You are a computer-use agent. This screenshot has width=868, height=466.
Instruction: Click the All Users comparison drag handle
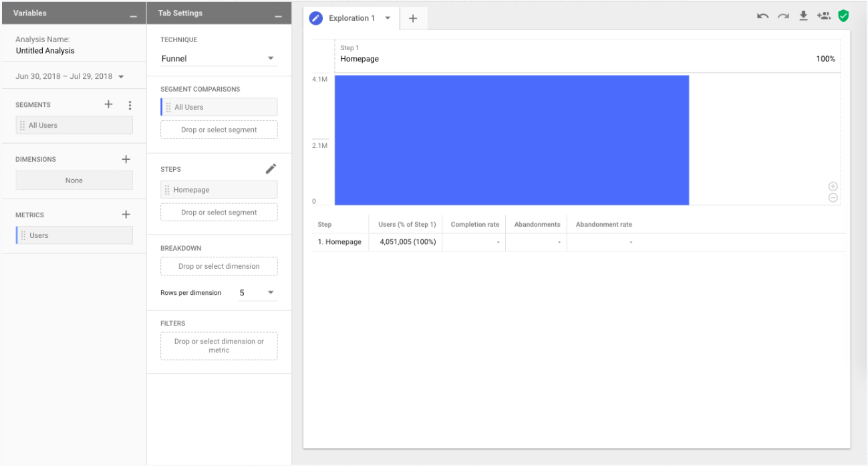168,107
